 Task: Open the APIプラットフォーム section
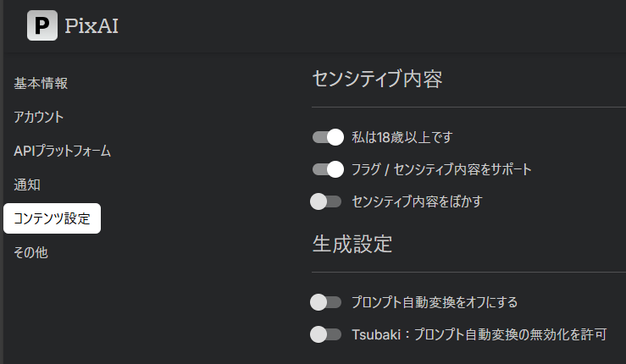(x=63, y=151)
